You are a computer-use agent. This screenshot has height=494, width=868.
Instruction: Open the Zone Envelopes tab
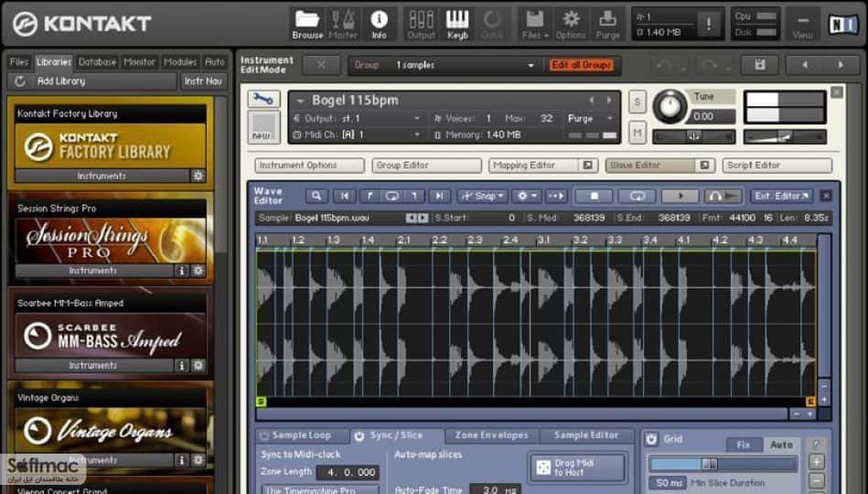491,435
